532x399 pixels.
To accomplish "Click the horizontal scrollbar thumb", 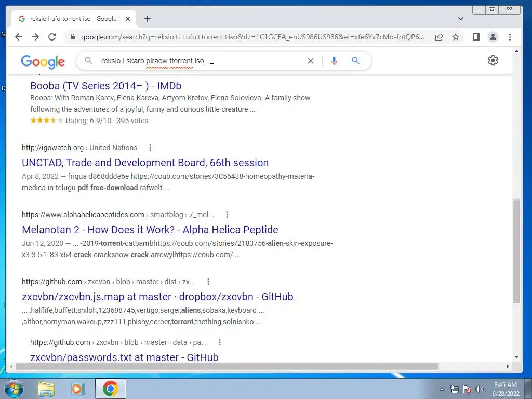I will pyautogui.click(x=227, y=367).
